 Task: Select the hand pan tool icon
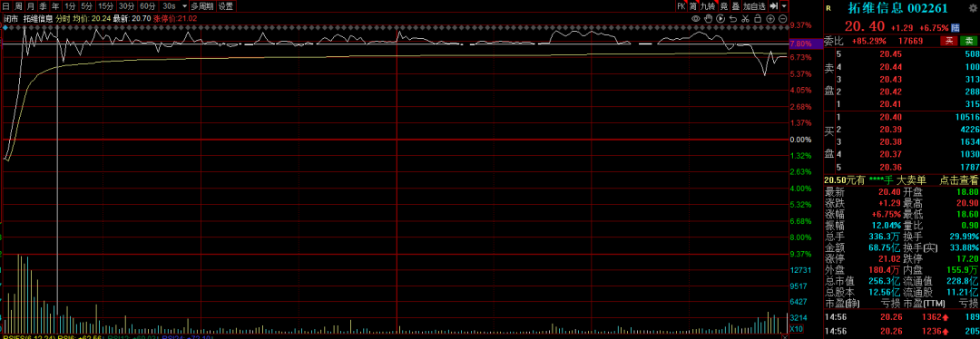coord(708,19)
